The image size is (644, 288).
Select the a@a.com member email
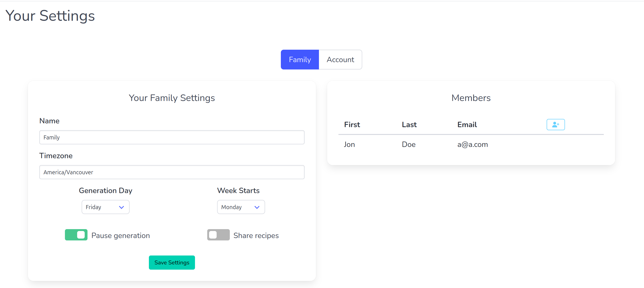[x=472, y=144]
